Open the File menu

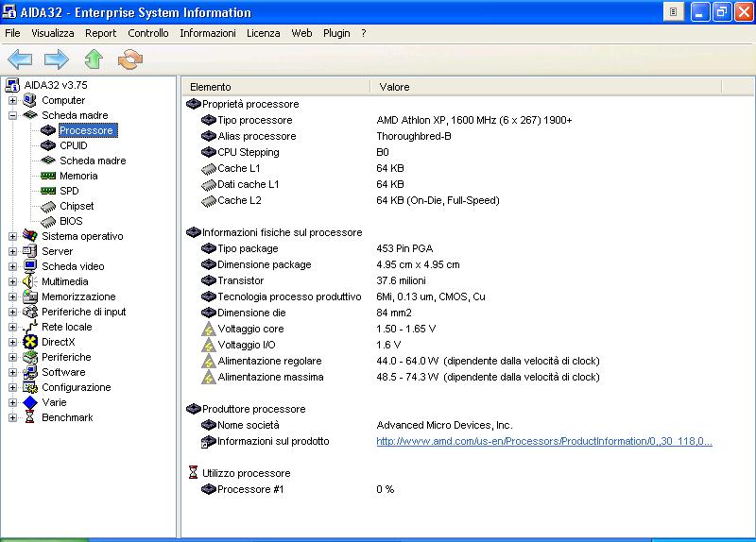[12, 33]
